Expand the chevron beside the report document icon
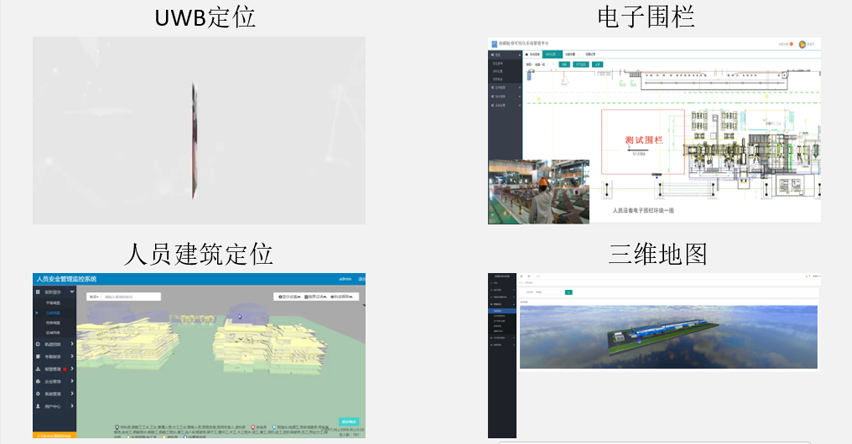 (72, 357)
